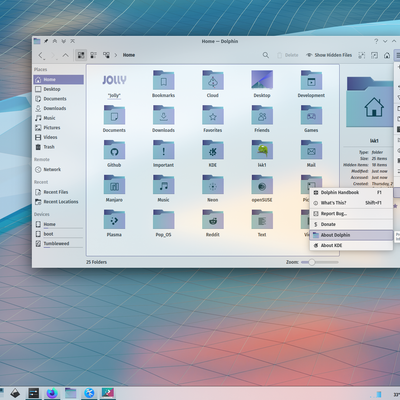This screenshot has height=400, width=400.
Task: Select the Important folder
Action: (x=163, y=154)
